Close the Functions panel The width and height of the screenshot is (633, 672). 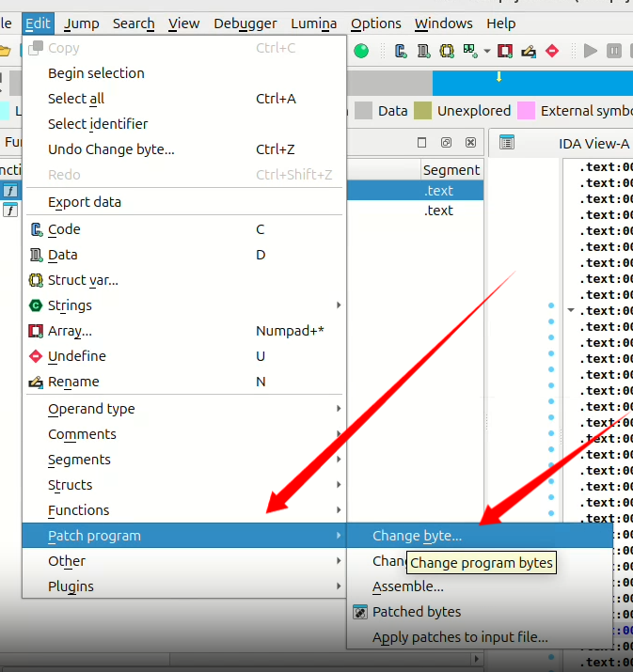point(470,142)
